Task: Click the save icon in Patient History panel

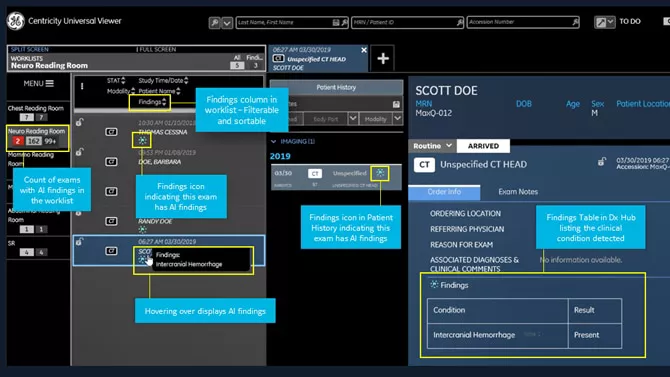Action: point(396,104)
